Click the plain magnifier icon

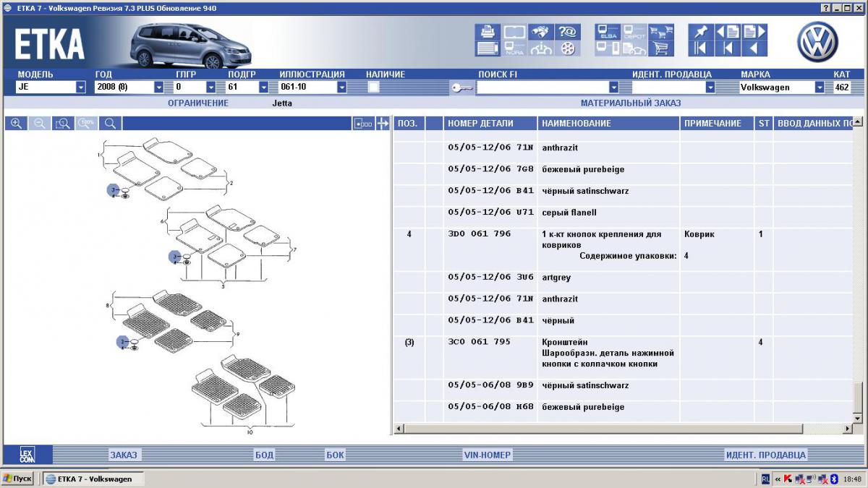click(110, 124)
